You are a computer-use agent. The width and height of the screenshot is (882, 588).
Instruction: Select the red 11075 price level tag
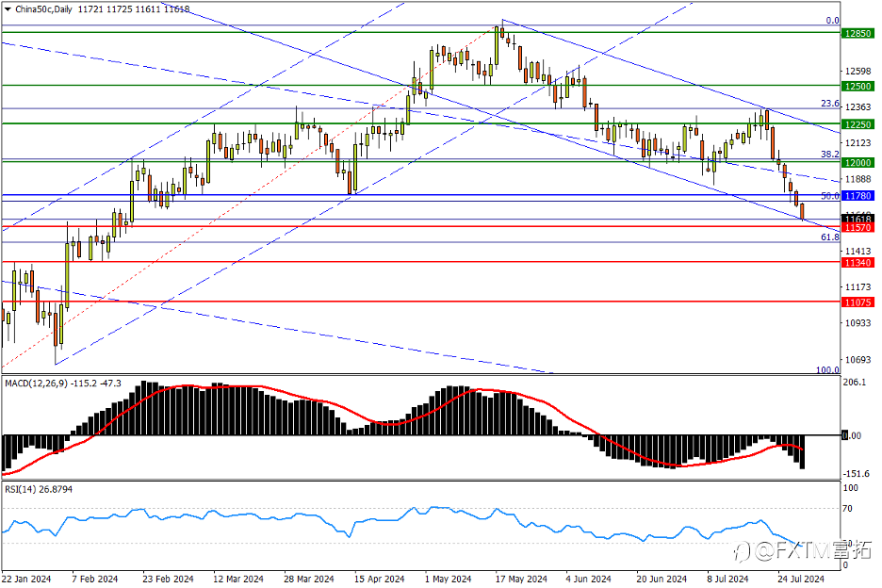[x=858, y=302]
